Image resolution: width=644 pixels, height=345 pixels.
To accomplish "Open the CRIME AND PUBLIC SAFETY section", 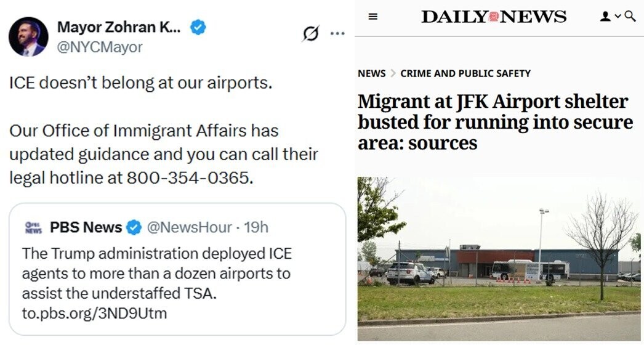I will pos(465,73).
